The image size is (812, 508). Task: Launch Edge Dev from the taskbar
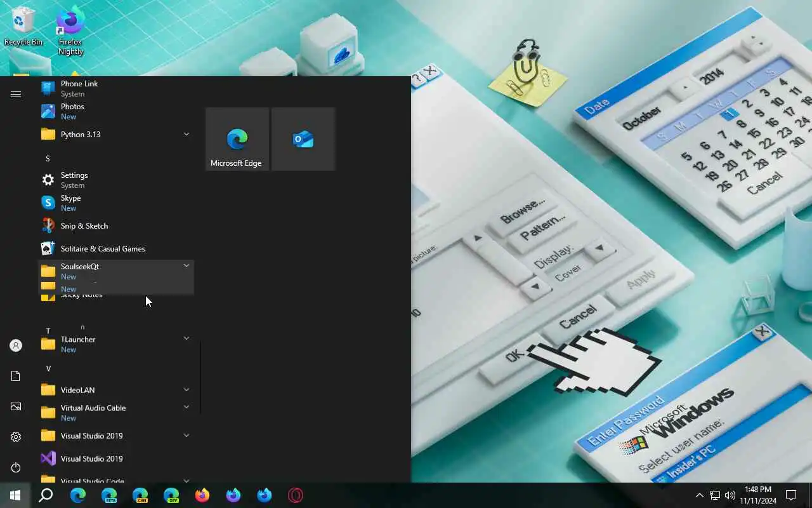click(x=171, y=495)
